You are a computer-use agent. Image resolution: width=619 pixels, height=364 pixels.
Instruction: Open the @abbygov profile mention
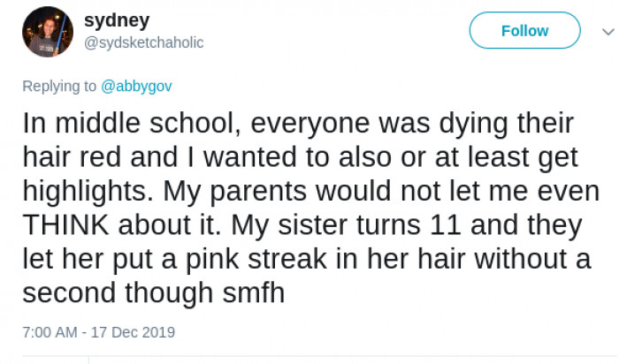click(x=137, y=87)
